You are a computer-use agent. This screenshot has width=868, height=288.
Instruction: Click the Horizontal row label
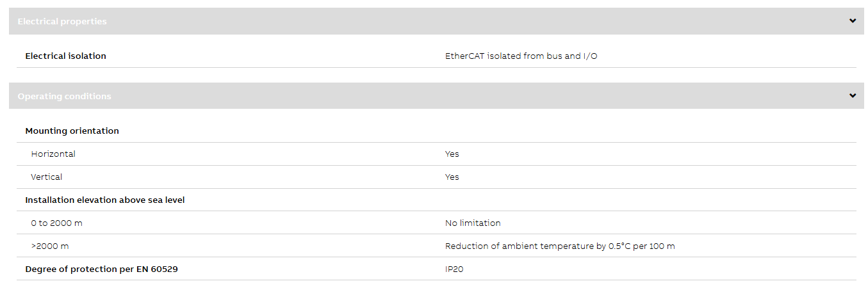click(x=53, y=154)
